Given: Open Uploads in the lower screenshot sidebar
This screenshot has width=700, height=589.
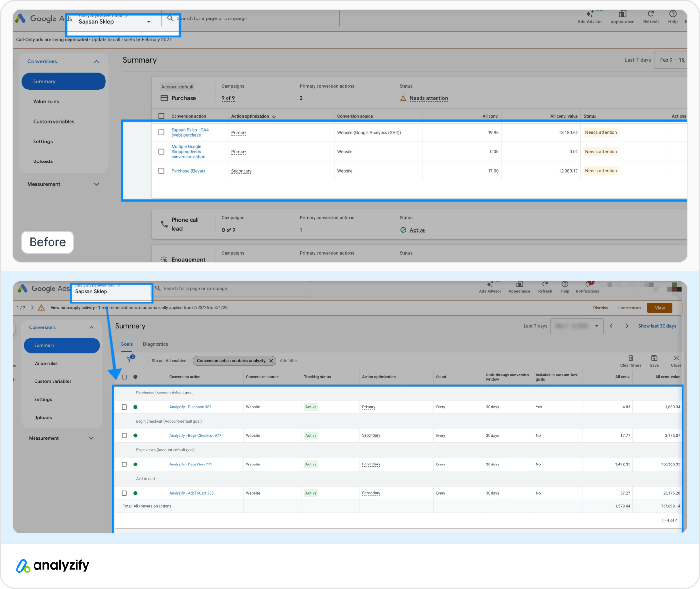Looking at the screenshot, I should pos(43,418).
